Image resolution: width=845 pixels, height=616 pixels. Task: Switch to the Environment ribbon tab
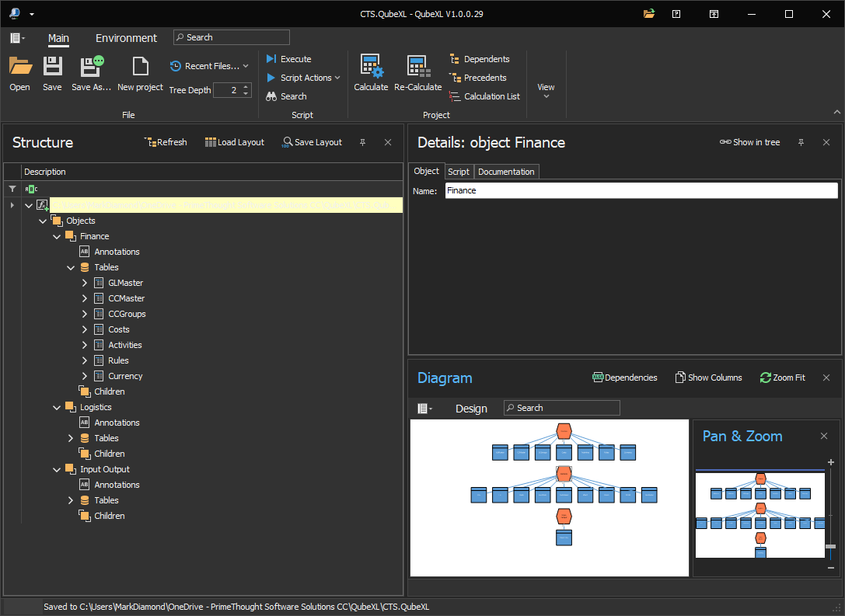[x=126, y=38]
